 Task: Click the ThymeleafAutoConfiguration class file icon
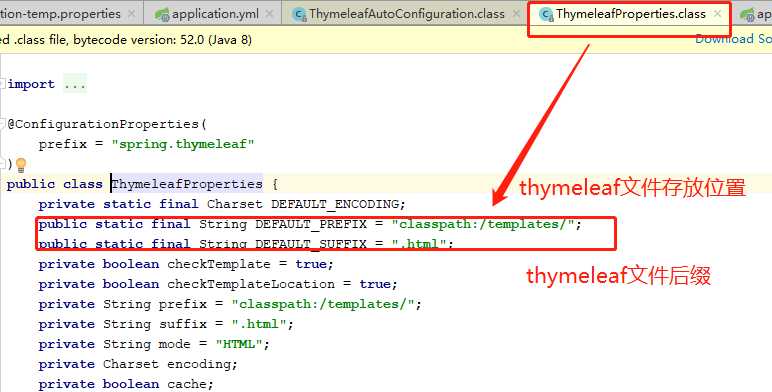coord(299,14)
